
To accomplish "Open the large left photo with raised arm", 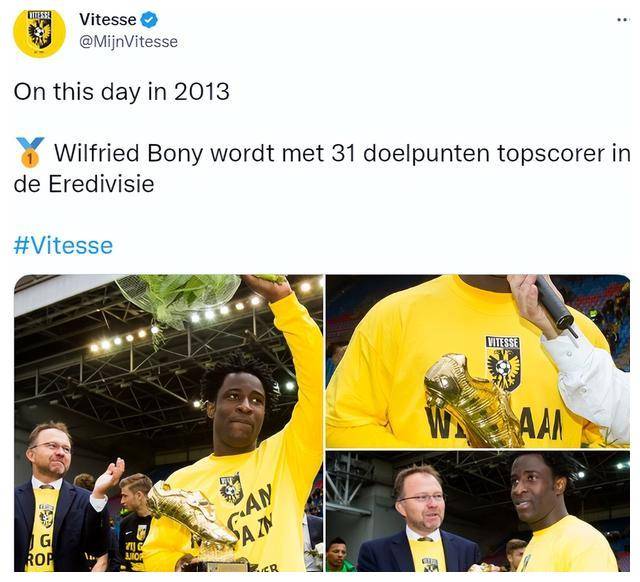I will pos(169,423).
